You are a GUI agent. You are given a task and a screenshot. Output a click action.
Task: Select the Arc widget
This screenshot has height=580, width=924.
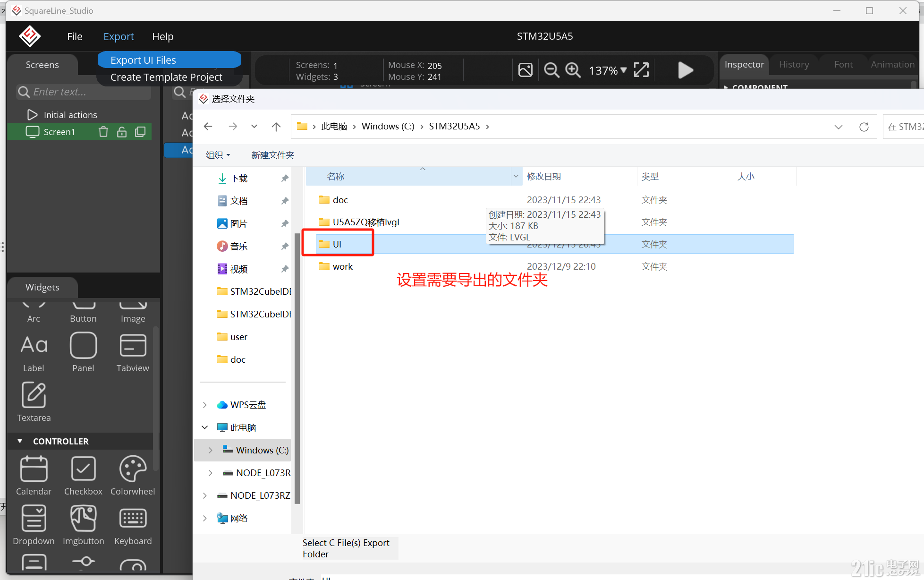point(34,312)
